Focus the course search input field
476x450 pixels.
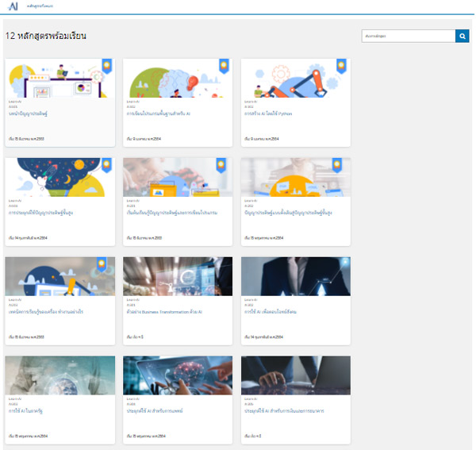tap(407, 36)
